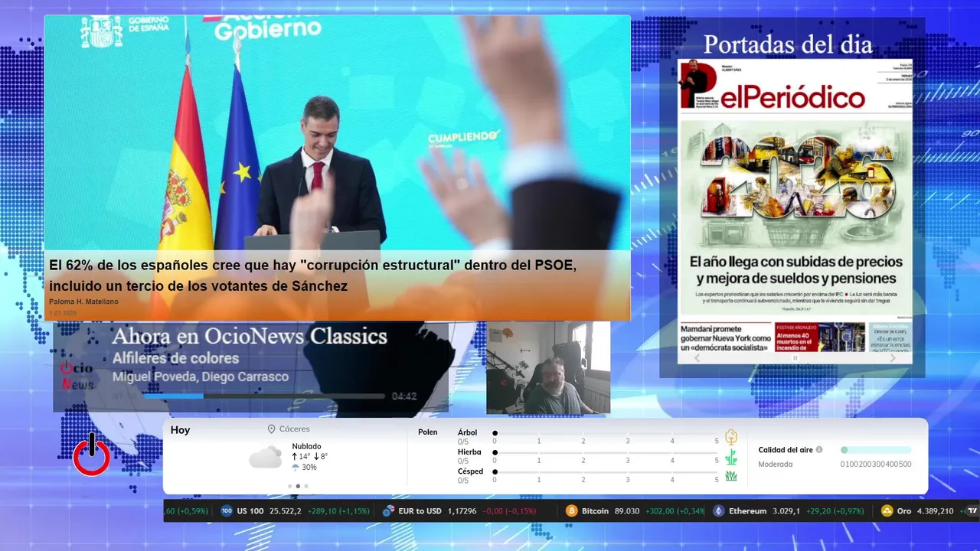Image resolution: width=980 pixels, height=551 pixels.
Task: Click the Hierba pollen level slider
Action: (606, 452)
